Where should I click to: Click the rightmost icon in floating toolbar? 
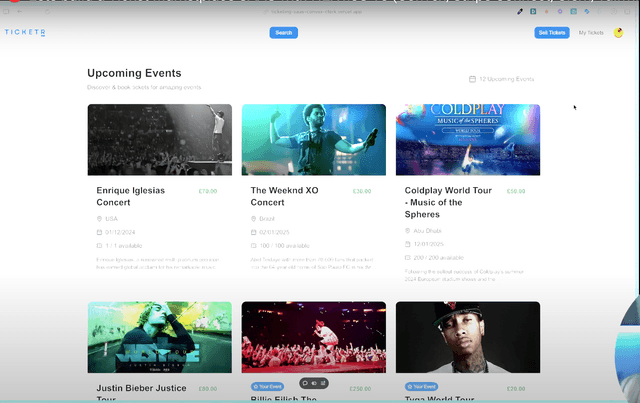pos(323,383)
